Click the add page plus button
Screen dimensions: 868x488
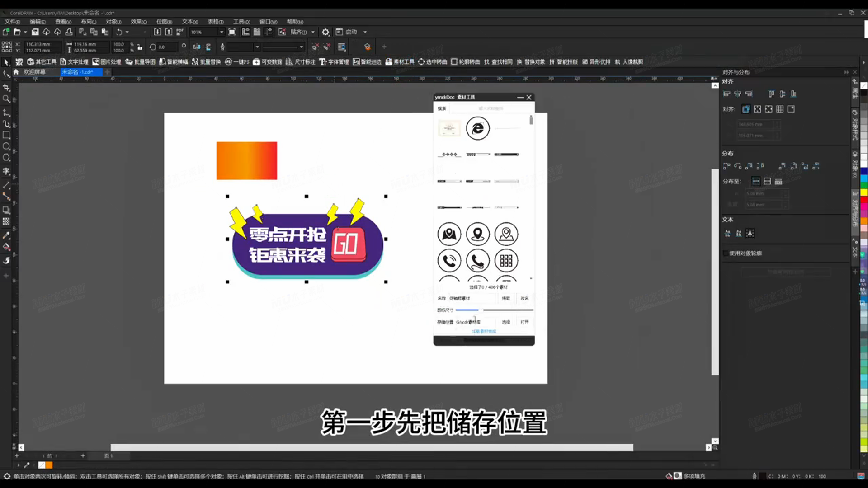(x=83, y=456)
